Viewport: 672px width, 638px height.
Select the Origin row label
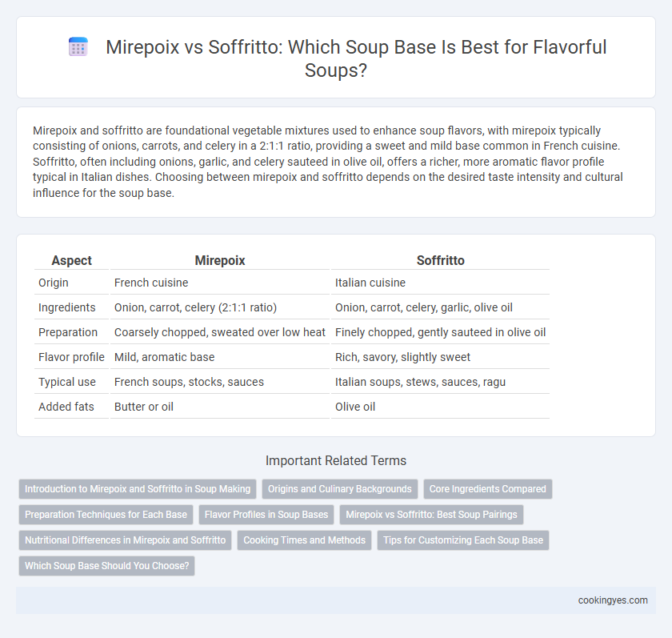click(54, 283)
